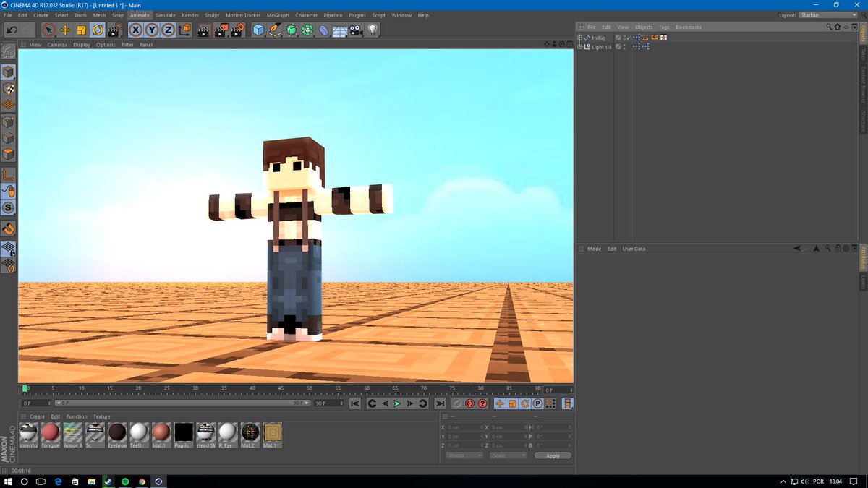868x488 pixels.
Task: Toggle Z axis lock
Action: click(x=167, y=30)
